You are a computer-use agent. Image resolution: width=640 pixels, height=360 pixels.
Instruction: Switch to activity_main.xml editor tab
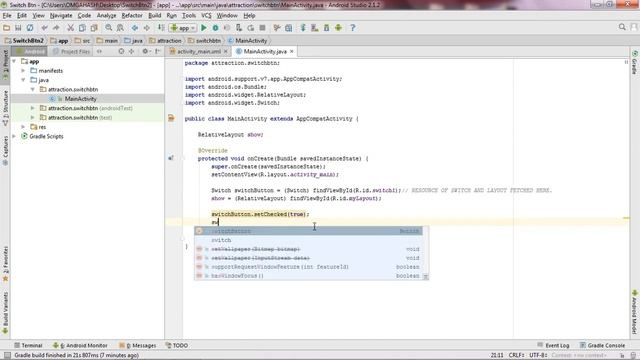point(198,51)
